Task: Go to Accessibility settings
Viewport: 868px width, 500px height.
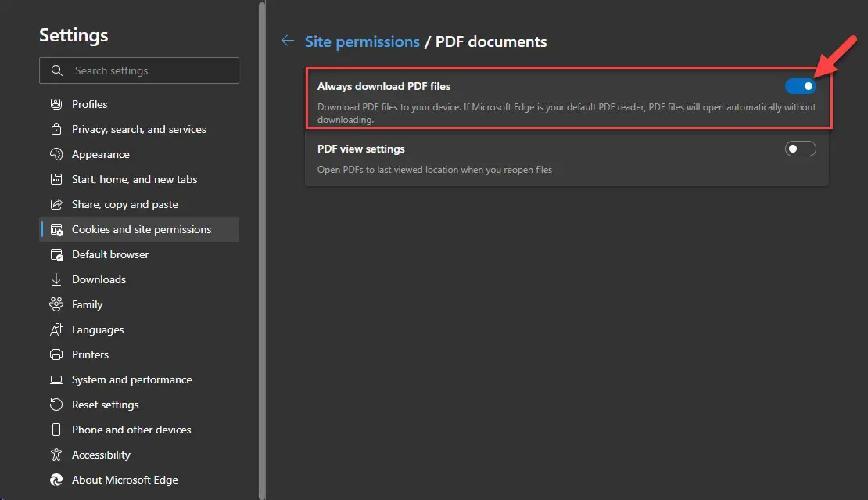Action: [x=139, y=455]
